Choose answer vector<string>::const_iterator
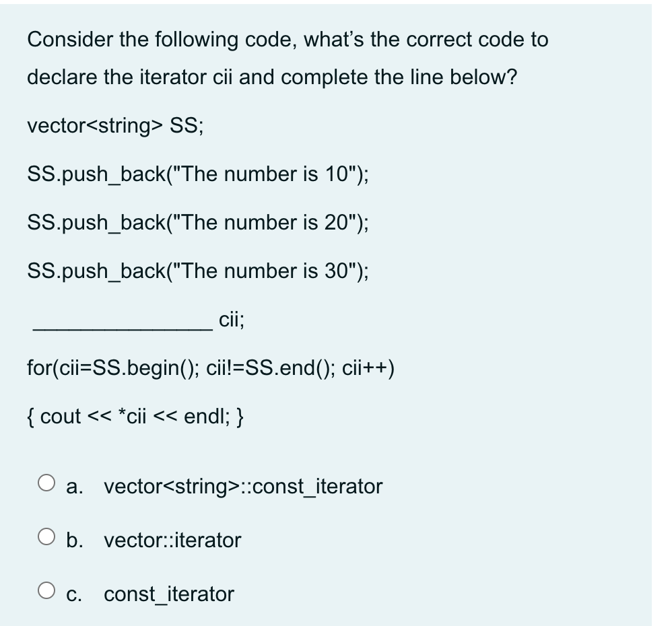Viewport: 672px width, 626px height. tap(242, 487)
